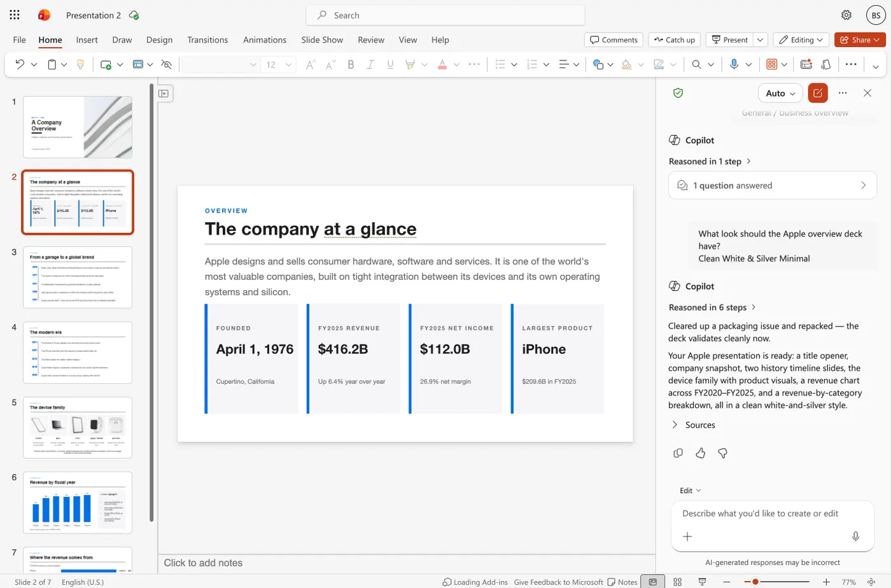Image resolution: width=891 pixels, height=588 pixels.
Task: Toggle Underline formatting
Action: tap(390, 64)
